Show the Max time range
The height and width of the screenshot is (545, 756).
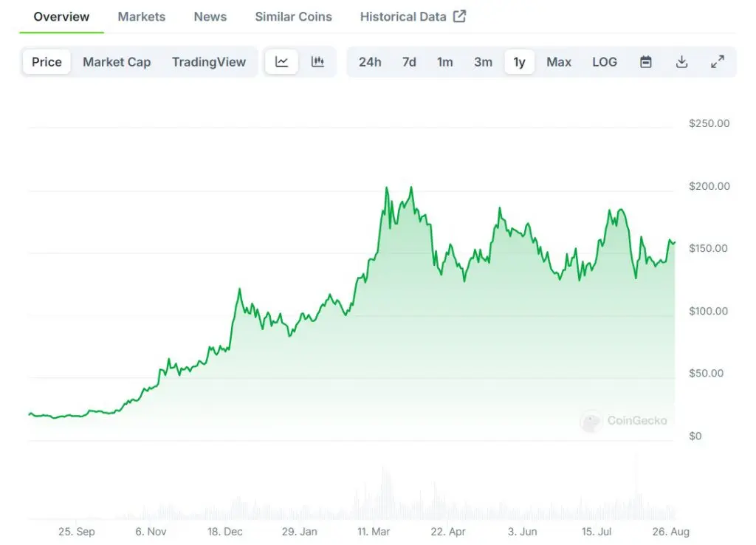[x=559, y=62]
